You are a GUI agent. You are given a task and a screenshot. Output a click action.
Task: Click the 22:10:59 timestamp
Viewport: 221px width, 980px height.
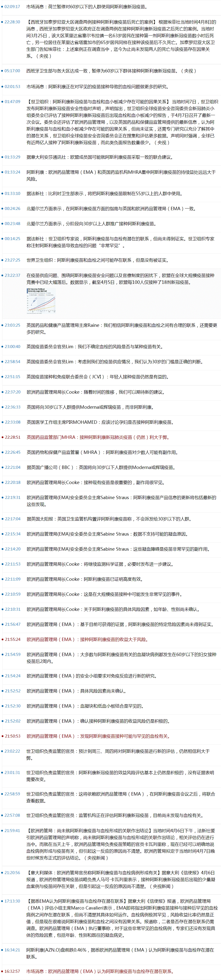(x=13, y=594)
